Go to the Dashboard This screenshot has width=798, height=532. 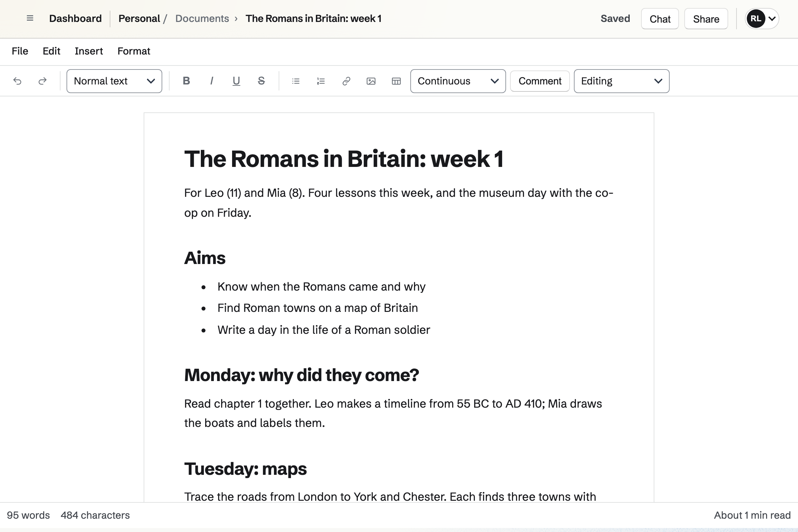[75, 18]
